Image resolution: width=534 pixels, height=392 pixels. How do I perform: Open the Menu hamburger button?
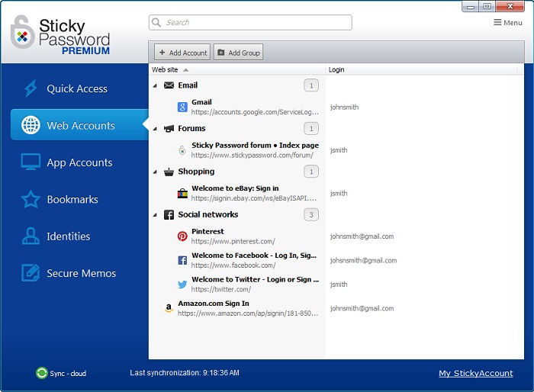tap(508, 23)
